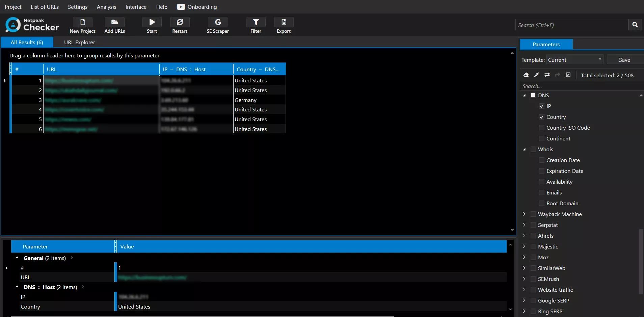644x317 pixels.
Task: Open the Add URLs folder icon
Action: click(115, 22)
